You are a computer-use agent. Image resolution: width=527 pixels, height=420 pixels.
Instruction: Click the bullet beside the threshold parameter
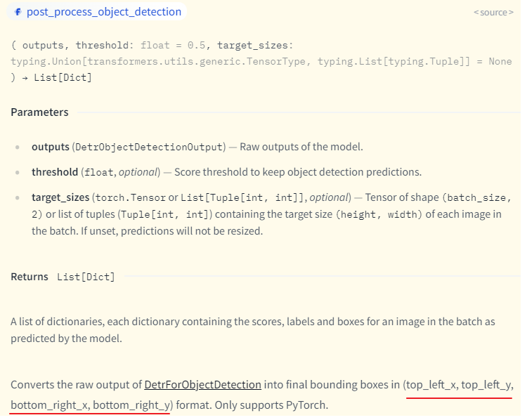18,172
